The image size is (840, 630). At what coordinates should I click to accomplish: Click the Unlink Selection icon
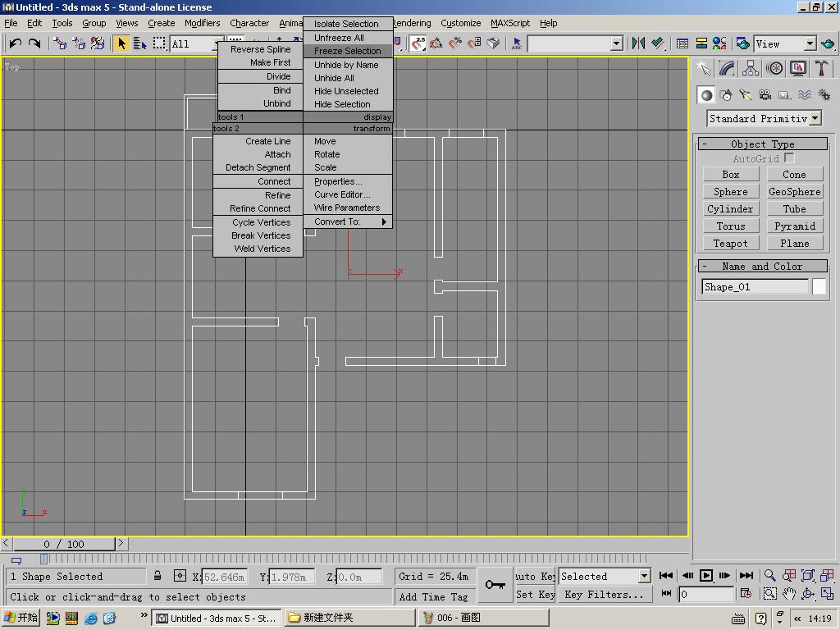click(79, 43)
